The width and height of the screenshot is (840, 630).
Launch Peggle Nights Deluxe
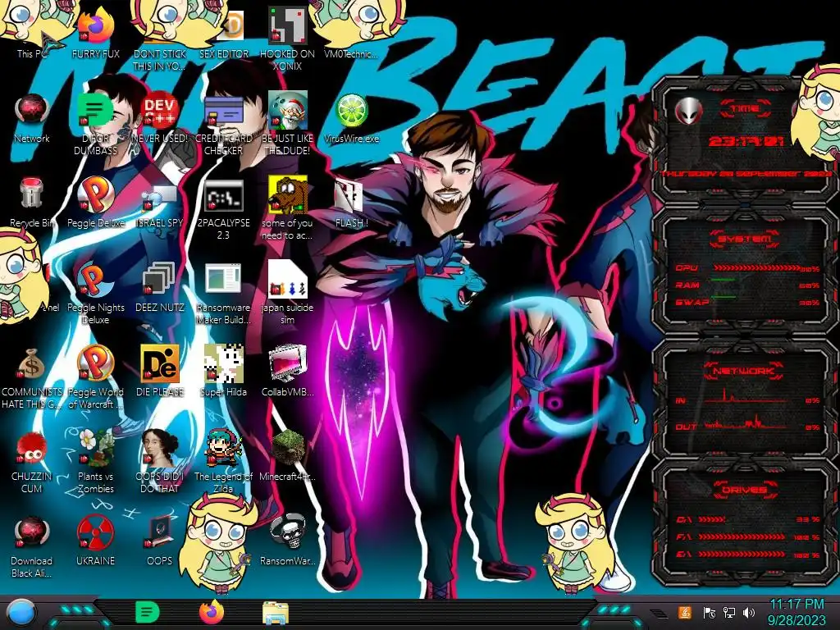coord(95,294)
